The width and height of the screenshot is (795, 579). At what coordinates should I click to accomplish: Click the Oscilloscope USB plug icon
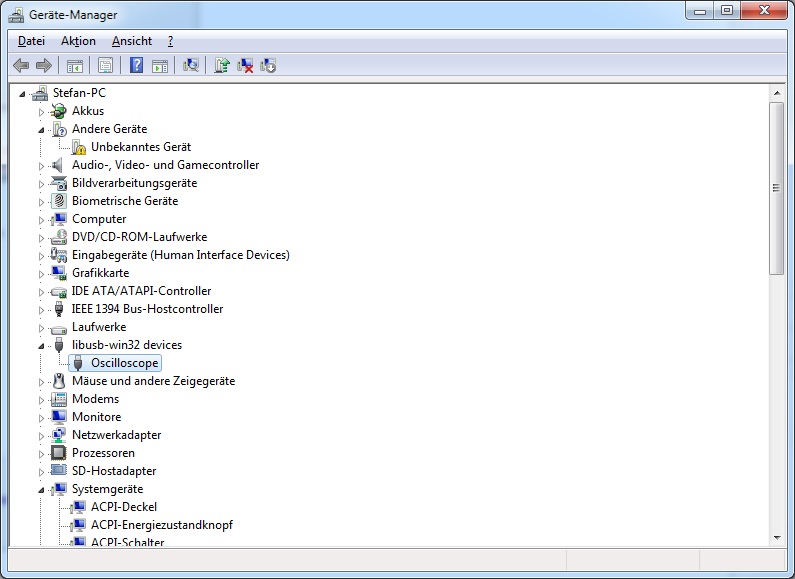(78, 363)
